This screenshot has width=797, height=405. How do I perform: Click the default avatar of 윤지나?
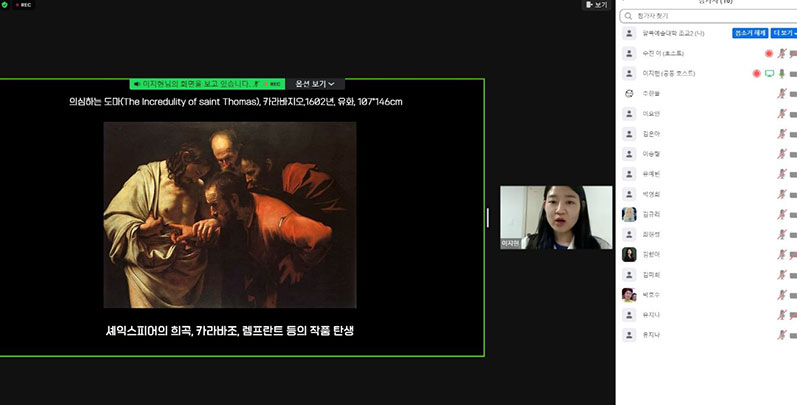[x=629, y=335]
